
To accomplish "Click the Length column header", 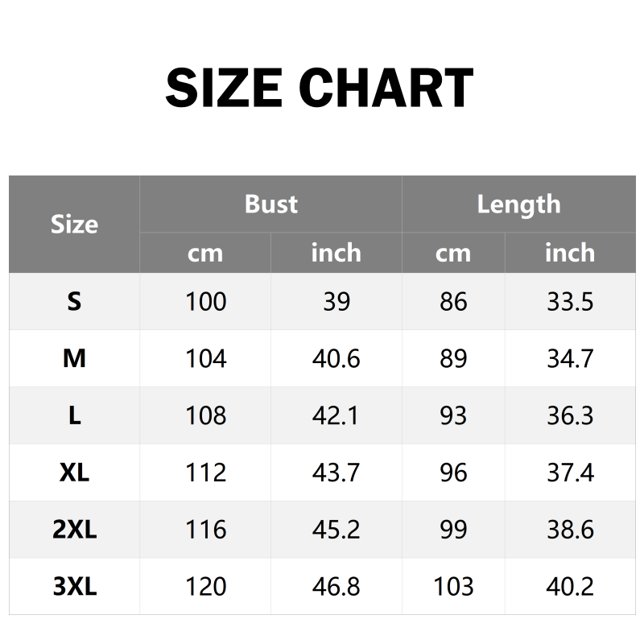I will pyautogui.click(x=518, y=204).
